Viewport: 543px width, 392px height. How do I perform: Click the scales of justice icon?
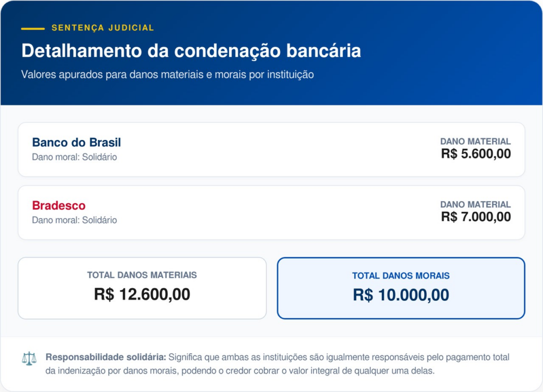[29, 359]
